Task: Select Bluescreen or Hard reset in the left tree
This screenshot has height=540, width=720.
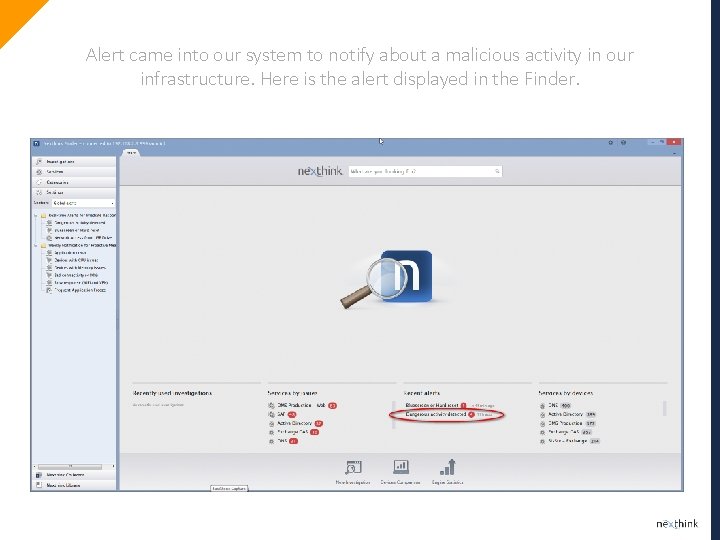Action: 77,230
